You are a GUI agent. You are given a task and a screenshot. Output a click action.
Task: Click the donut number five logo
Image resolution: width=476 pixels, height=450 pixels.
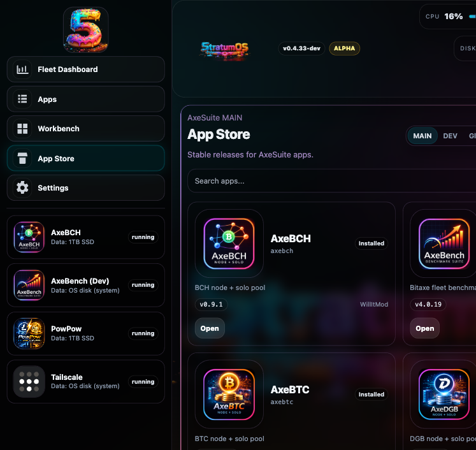86,30
